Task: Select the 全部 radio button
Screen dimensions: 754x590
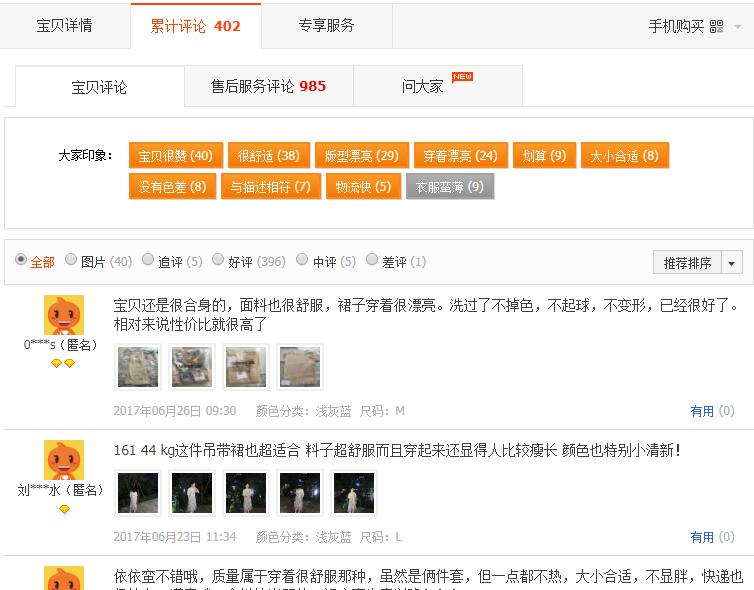Action: (x=21, y=260)
